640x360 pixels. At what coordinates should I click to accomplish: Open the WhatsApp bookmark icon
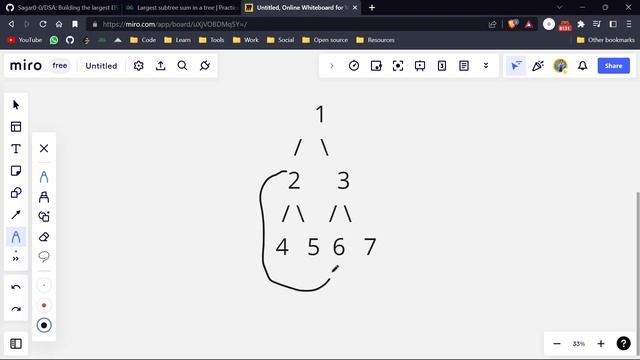click(x=54, y=40)
